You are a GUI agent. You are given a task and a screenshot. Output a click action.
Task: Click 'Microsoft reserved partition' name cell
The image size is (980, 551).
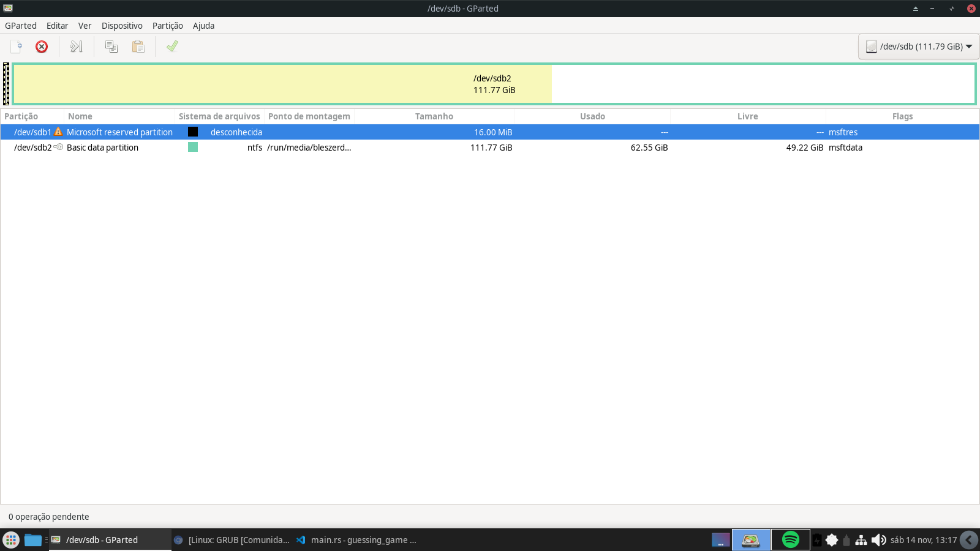pyautogui.click(x=119, y=132)
